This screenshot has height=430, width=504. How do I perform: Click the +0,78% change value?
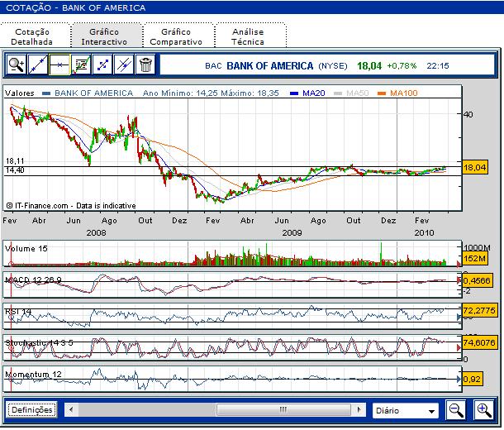pos(402,66)
